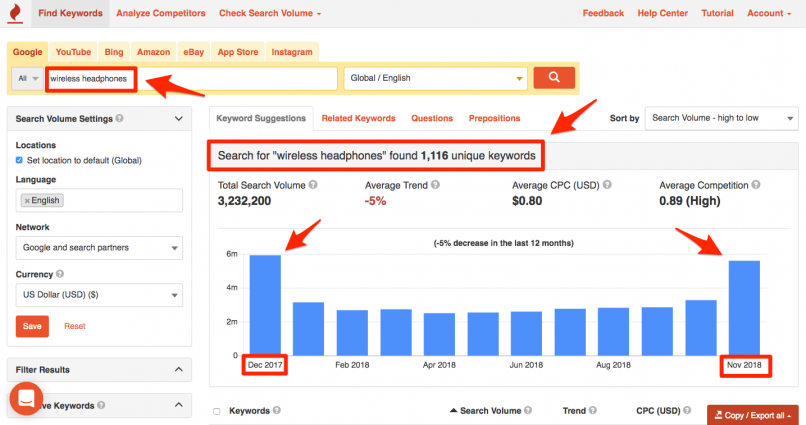Switch to the Instagram tab
The image size is (806, 425).
(292, 52)
